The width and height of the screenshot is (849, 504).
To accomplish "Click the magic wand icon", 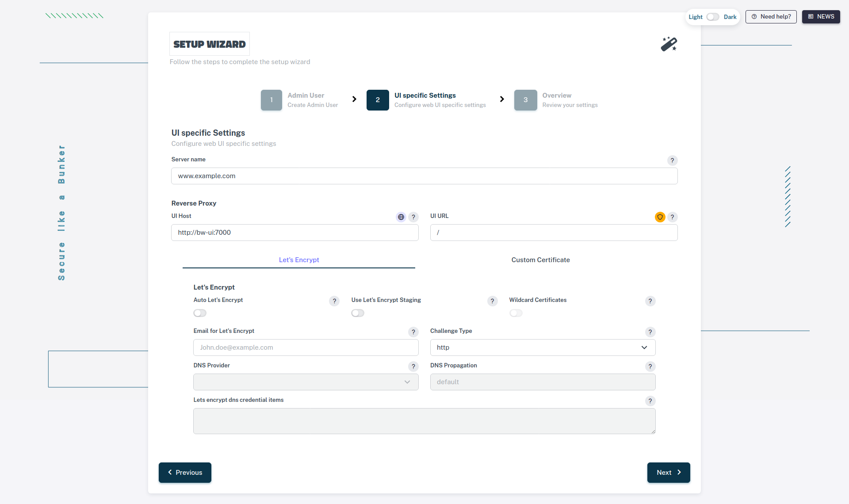I will click(x=669, y=44).
